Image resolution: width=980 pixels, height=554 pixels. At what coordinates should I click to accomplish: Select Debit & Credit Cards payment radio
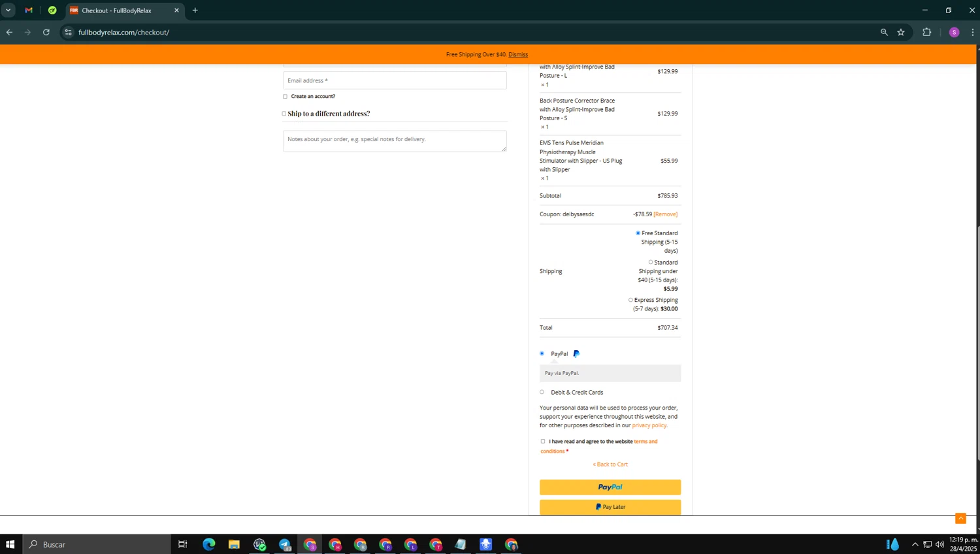[542, 392]
